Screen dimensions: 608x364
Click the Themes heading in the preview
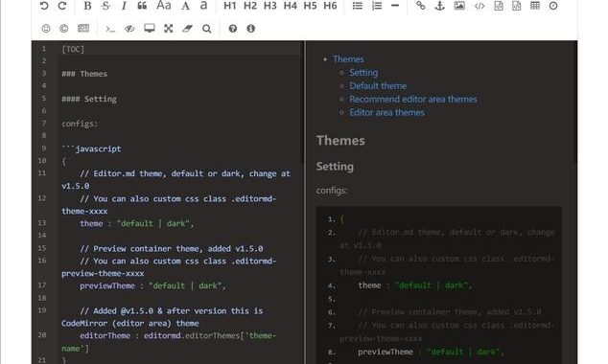[x=340, y=140]
